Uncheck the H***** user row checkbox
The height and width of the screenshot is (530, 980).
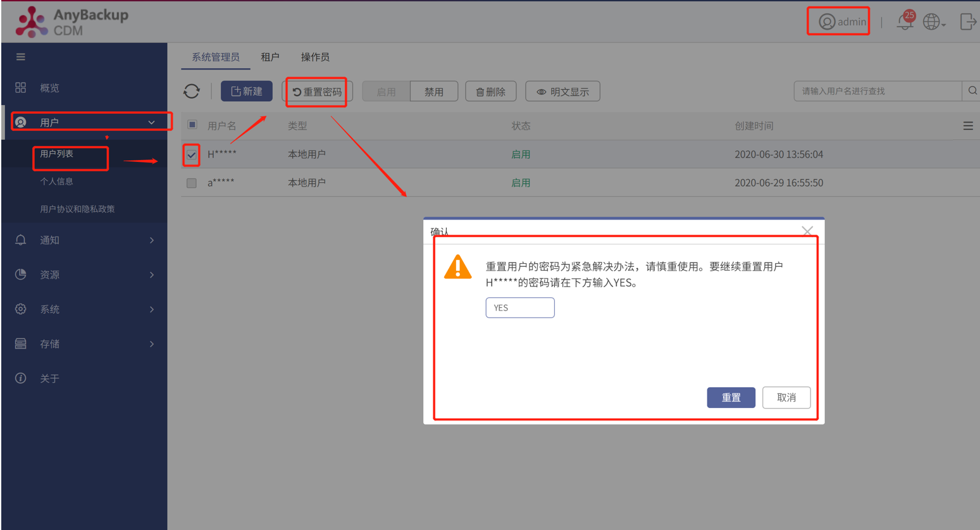click(191, 155)
